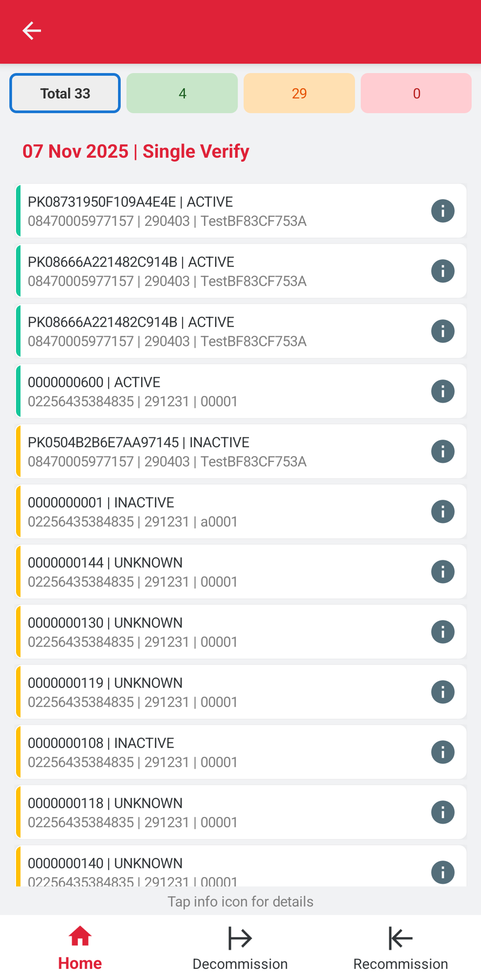The height and width of the screenshot is (980, 481).
Task: Show info for 0000000130 UNKNOWN entry
Action: click(443, 632)
